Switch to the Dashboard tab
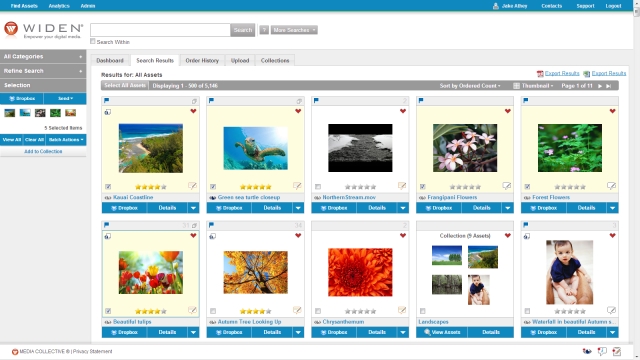640x360 pixels. pos(110,60)
